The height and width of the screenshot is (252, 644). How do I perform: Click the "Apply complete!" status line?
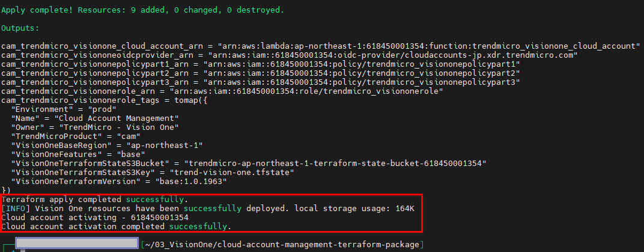(143, 10)
